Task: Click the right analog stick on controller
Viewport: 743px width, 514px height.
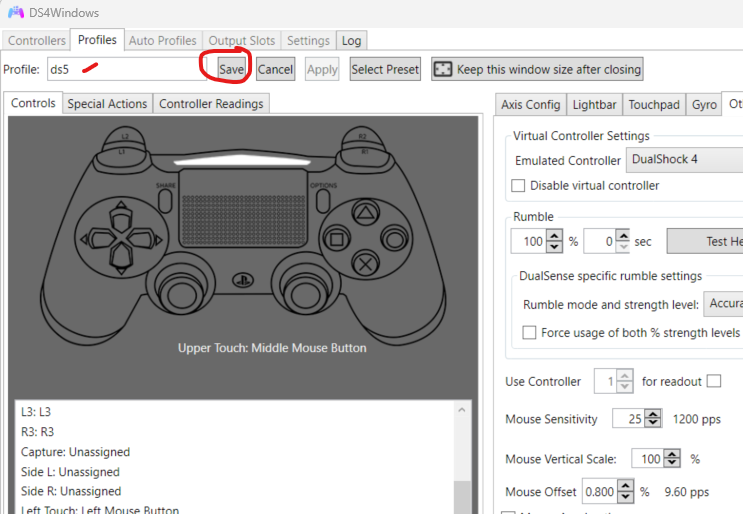Action: (305, 293)
